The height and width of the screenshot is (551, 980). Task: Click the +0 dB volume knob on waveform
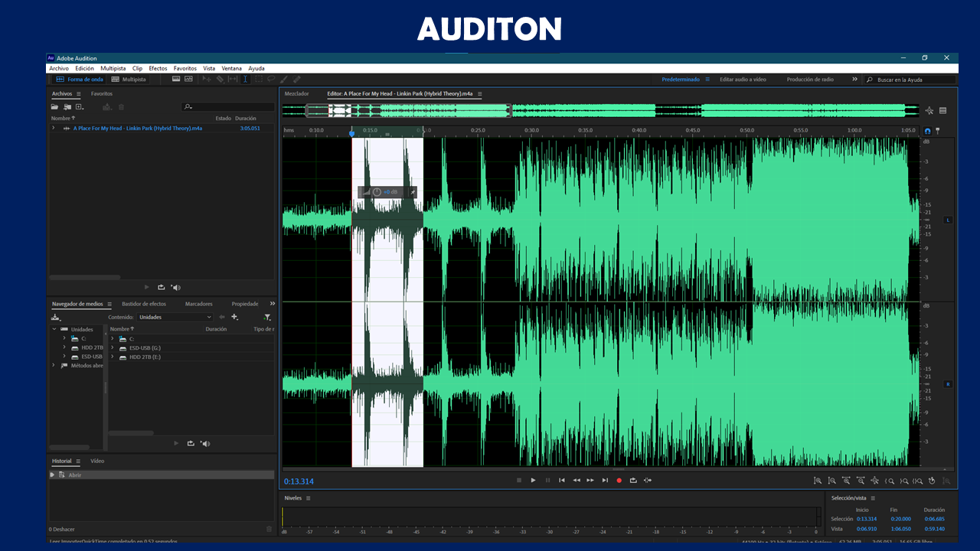(x=377, y=191)
